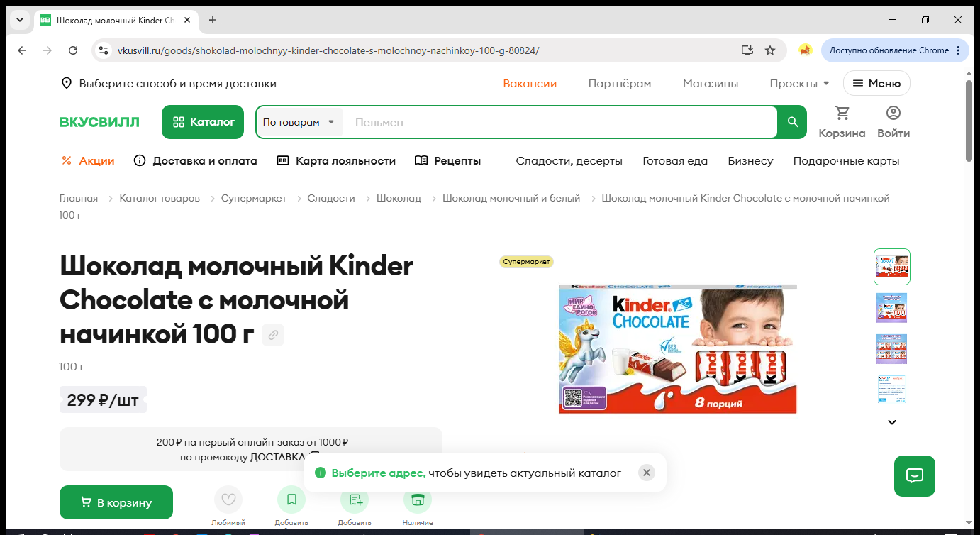Viewport: 980px width, 535px height.
Task: Select the fourth product thumbnail
Action: coord(892,390)
